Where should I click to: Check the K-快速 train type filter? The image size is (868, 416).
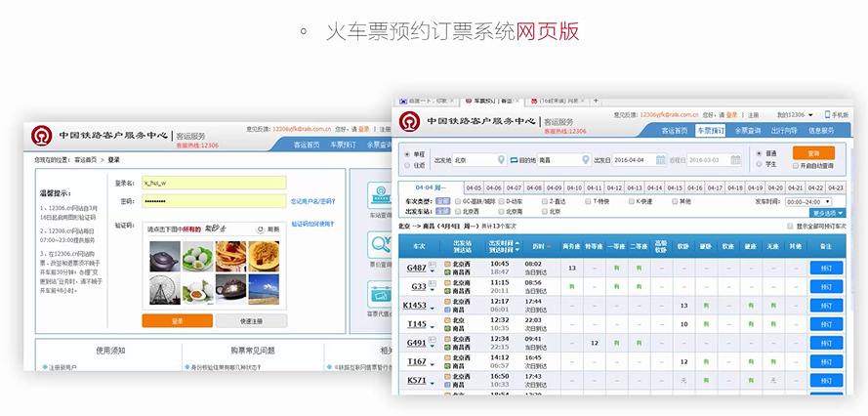coord(631,201)
